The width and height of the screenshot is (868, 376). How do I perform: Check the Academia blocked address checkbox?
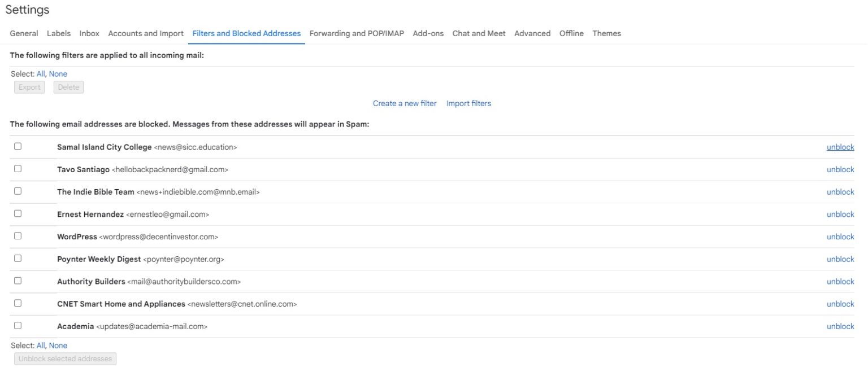tap(18, 325)
